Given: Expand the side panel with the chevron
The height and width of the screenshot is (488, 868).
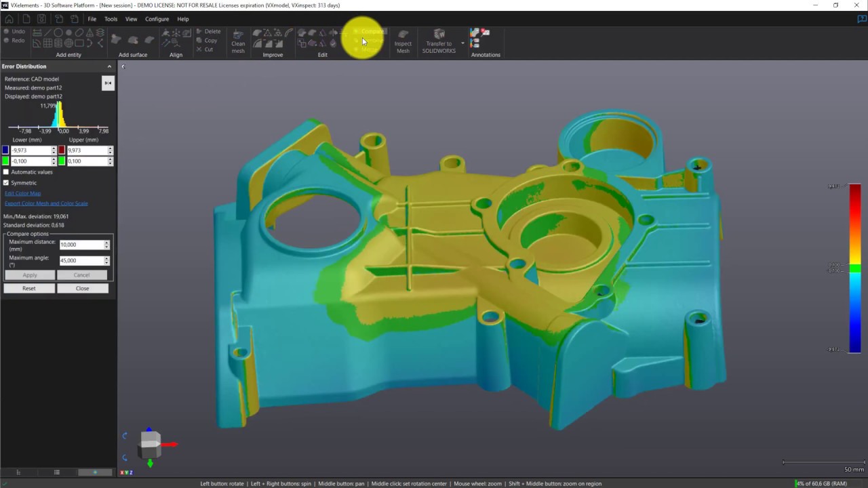Looking at the screenshot, I should pos(123,66).
